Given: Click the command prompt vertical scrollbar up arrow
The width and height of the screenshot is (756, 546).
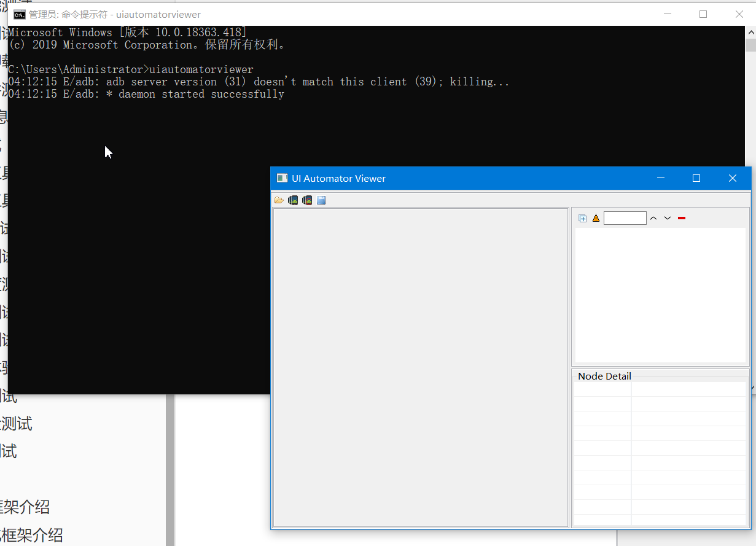Looking at the screenshot, I should [750, 32].
